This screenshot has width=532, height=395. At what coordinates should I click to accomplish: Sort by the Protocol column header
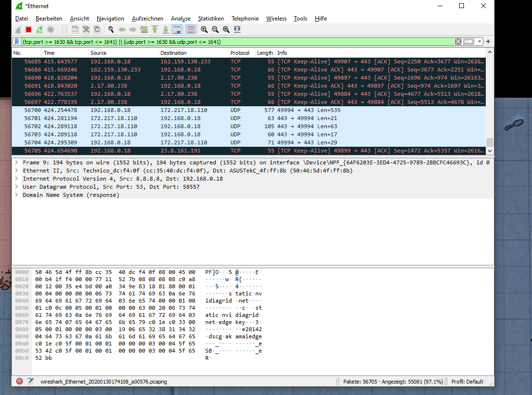pos(242,53)
